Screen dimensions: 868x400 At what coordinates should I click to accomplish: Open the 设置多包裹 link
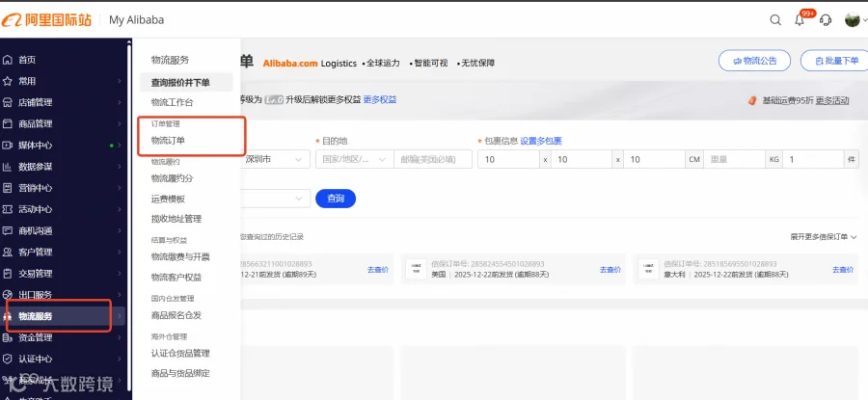point(541,141)
